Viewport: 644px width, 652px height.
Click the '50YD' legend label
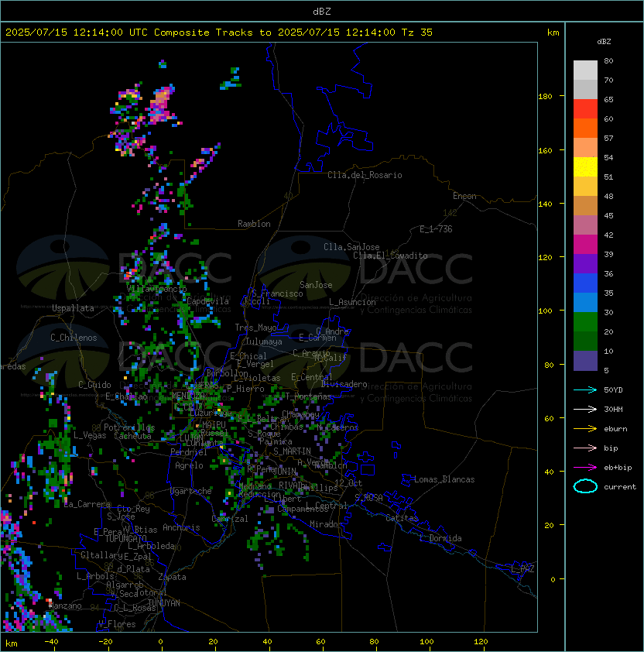click(613, 390)
